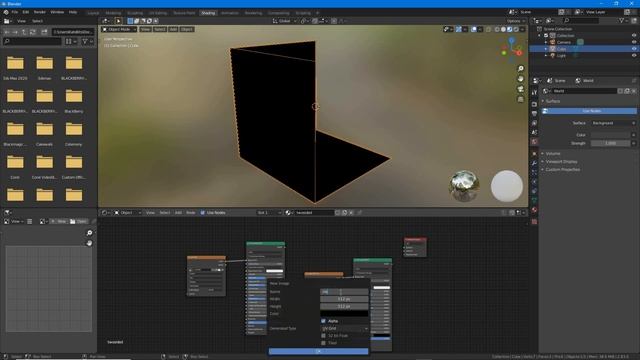Toggle camera view gizmo icon

tap(520, 89)
